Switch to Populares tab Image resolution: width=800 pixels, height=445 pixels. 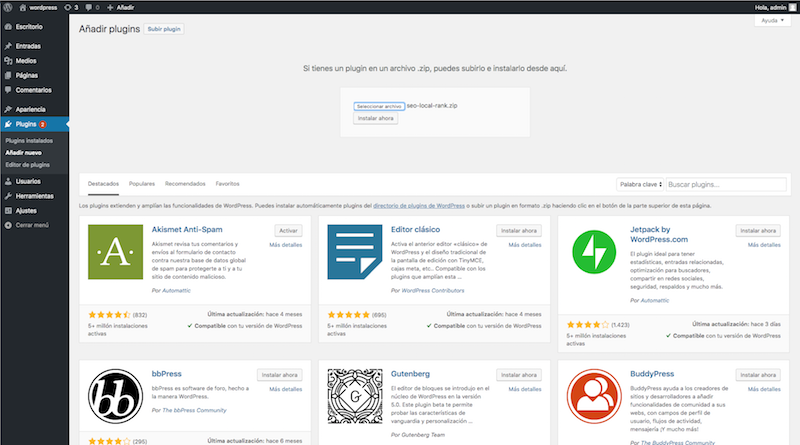(142, 184)
